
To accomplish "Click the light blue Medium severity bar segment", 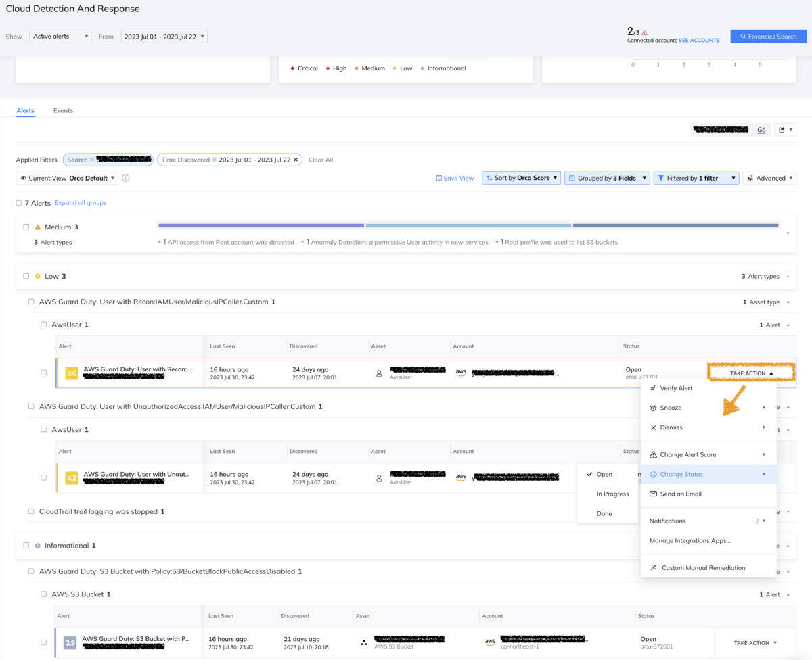I will tap(469, 225).
